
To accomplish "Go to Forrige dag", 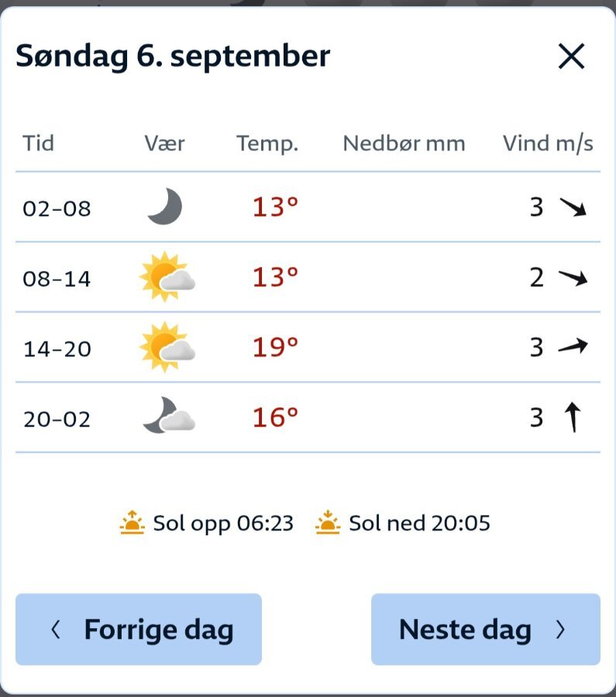I will point(139,629).
